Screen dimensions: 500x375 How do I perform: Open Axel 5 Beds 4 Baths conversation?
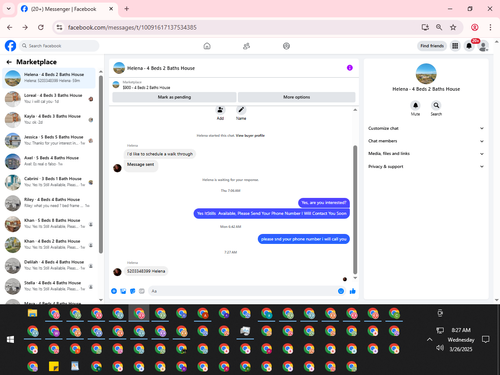(x=49, y=161)
